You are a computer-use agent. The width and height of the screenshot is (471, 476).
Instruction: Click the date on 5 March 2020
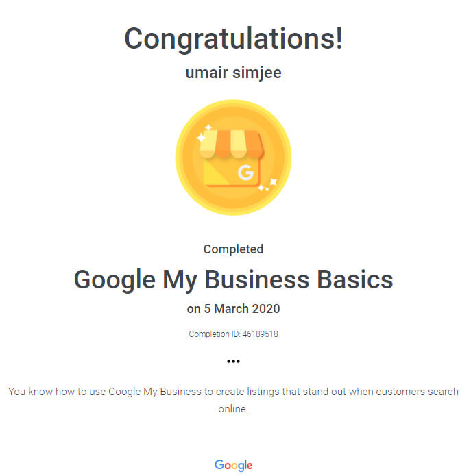(x=233, y=309)
